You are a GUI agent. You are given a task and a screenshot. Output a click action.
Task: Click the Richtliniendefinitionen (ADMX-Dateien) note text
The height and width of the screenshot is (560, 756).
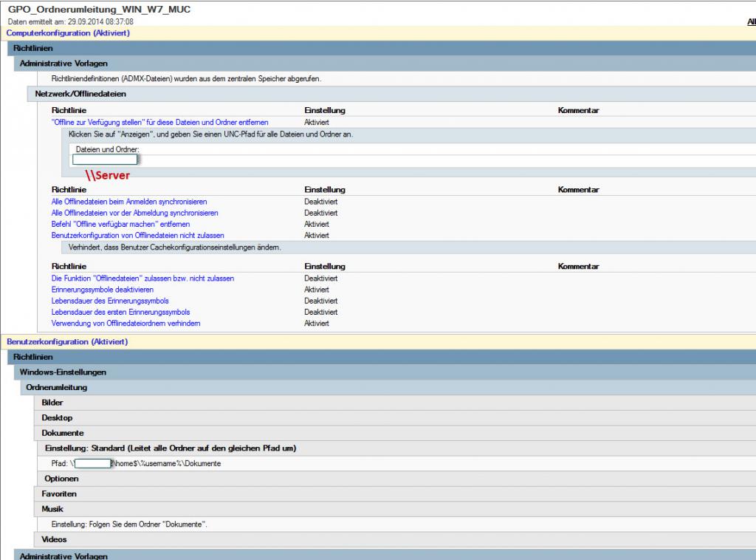point(186,78)
